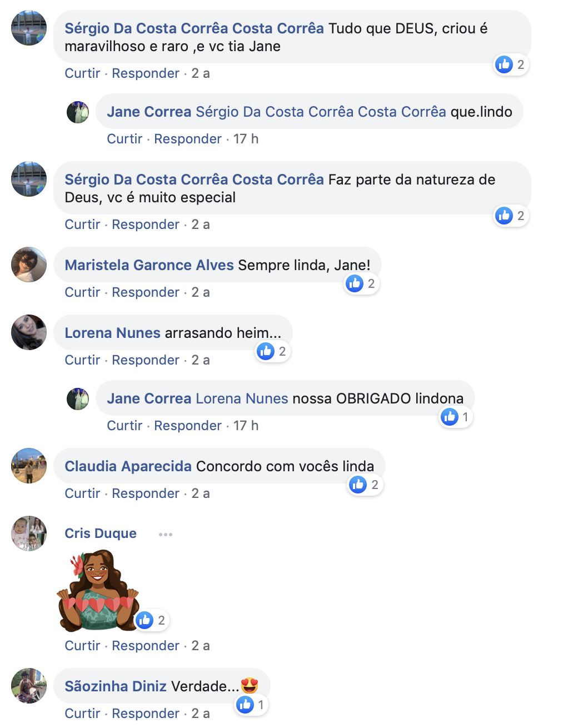568x728 pixels.
Task: Open Maristela Garonce Alves's profile name
Action: point(149,265)
